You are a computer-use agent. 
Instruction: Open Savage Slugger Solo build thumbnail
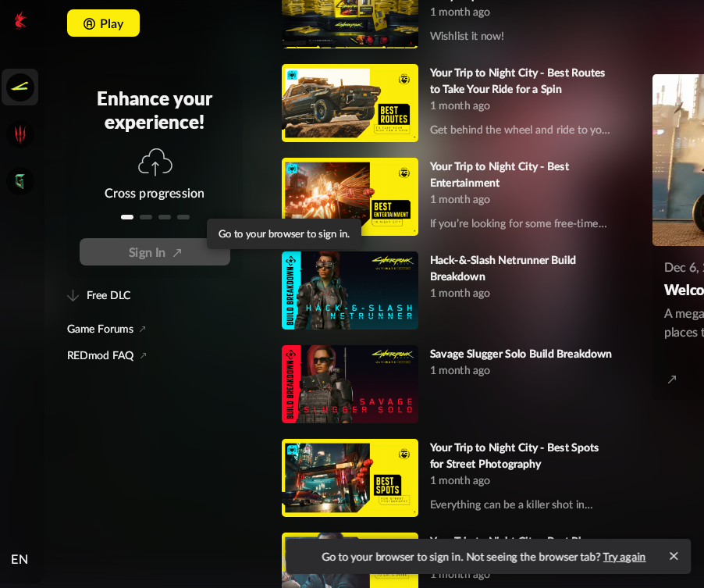coord(350,384)
